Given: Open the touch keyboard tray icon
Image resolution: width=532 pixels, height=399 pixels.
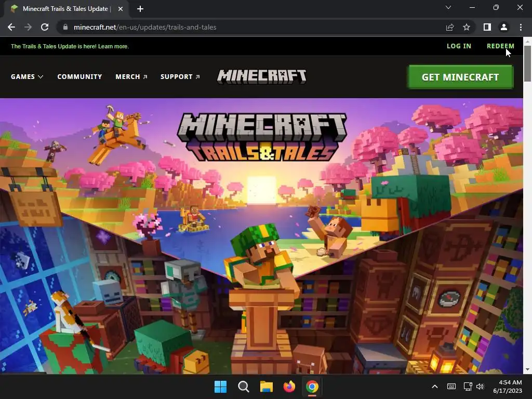Looking at the screenshot, I should coord(451,387).
